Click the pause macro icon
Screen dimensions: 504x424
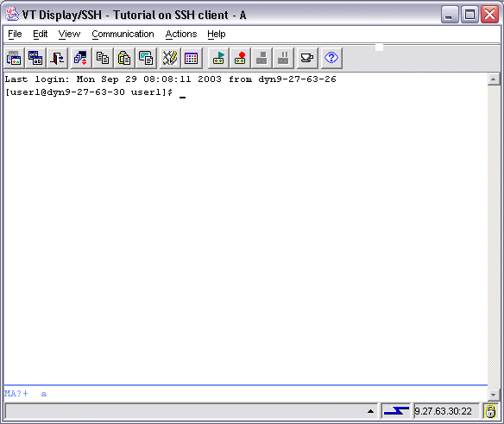[283, 58]
